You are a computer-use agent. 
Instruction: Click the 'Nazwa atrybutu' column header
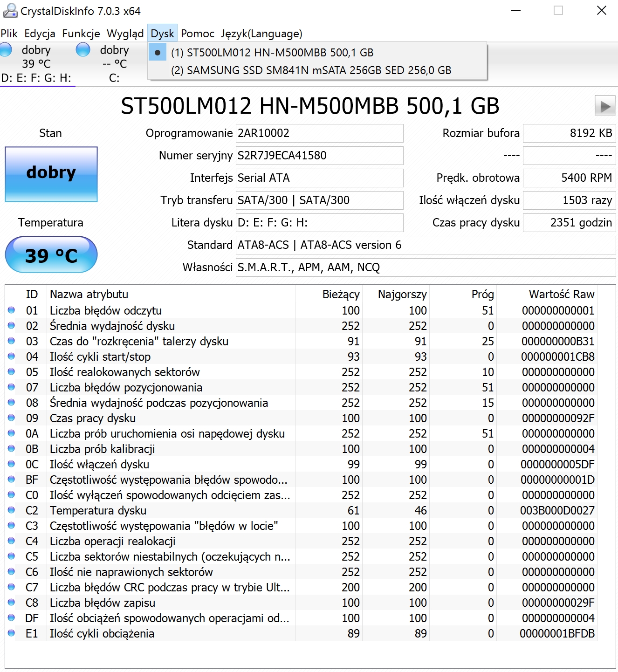(171, 295)
